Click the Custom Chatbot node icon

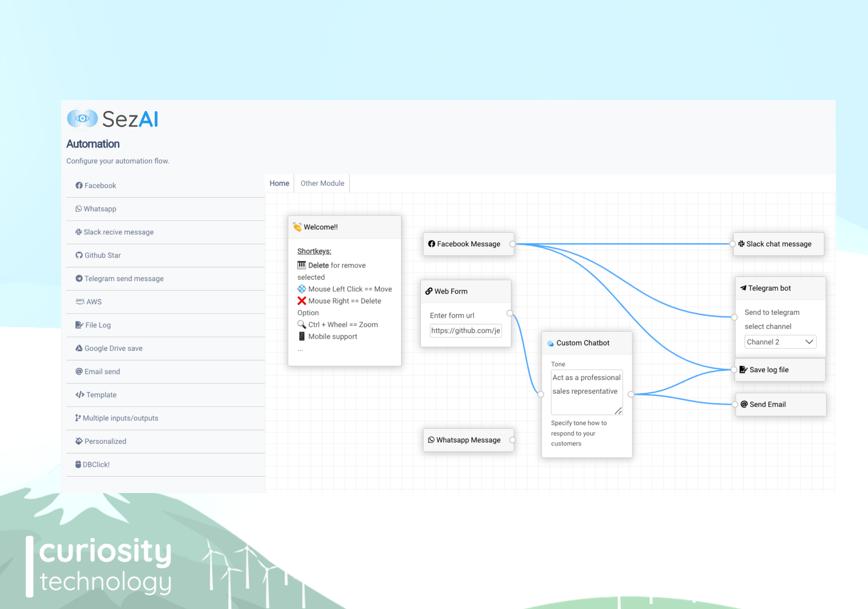[x=550, y=343]
